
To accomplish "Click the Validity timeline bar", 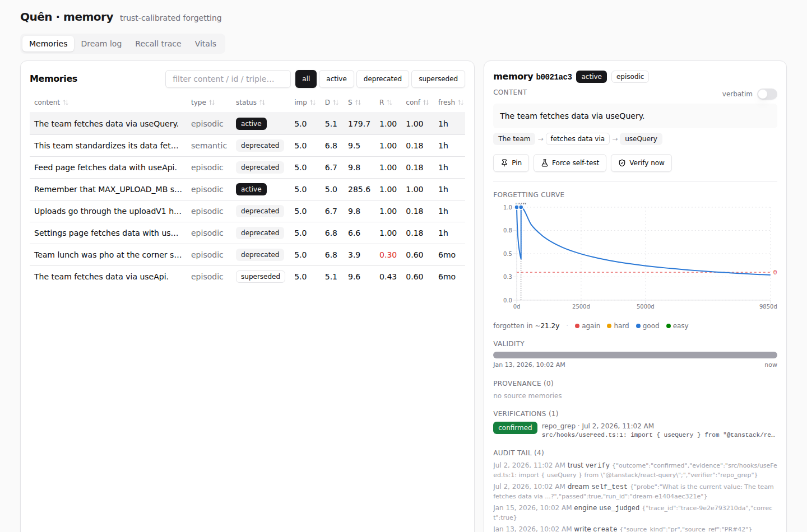I will coord(635,355).
